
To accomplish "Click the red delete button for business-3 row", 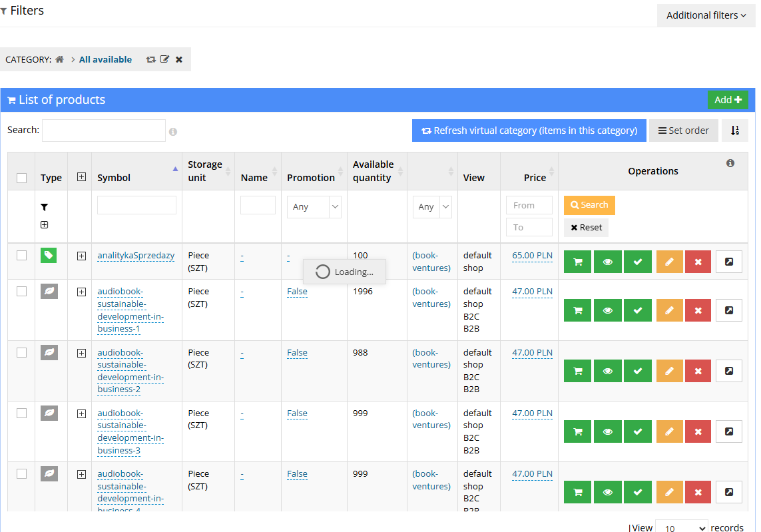I will tap(698, 431).
